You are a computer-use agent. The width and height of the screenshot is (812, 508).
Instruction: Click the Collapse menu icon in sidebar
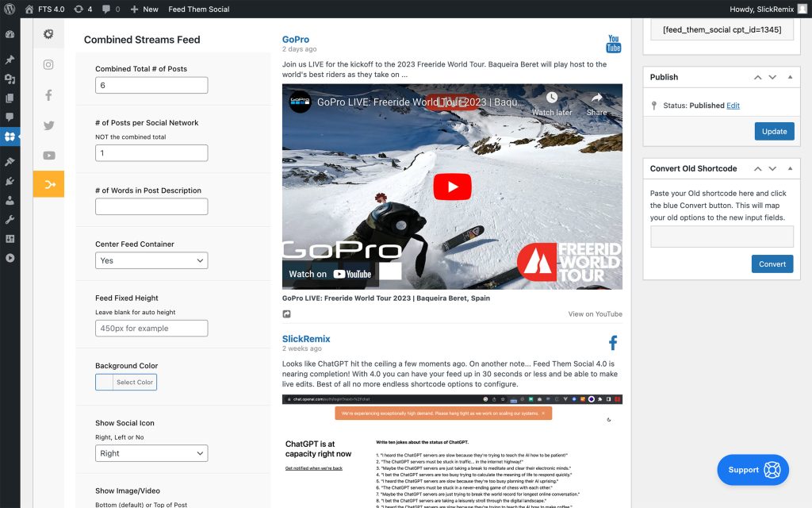pyautogui.click(x=10, y=258)
